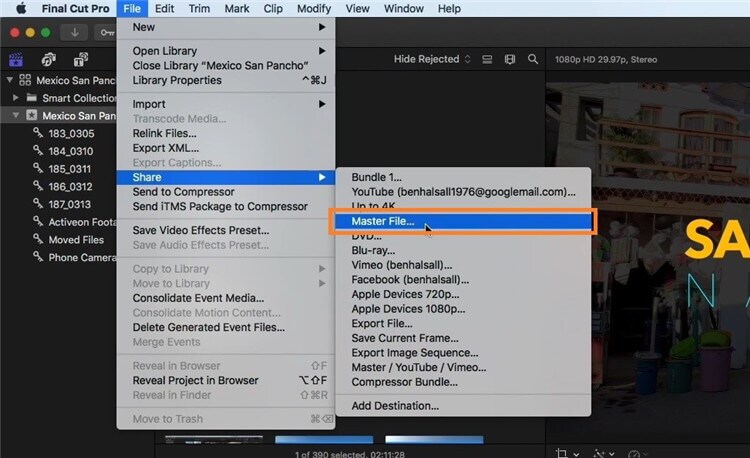This screenshot has width=750, height=458.
Task: Open browser search magnifier
Action: coord(533,59)
